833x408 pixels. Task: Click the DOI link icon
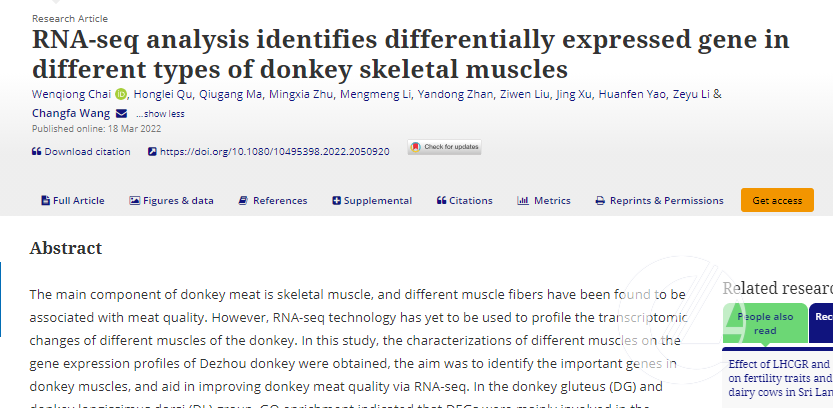click(x=152, y=152)
